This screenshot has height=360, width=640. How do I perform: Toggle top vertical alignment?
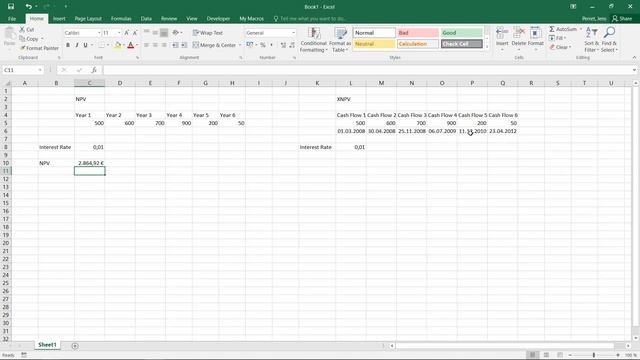point(146,33)
